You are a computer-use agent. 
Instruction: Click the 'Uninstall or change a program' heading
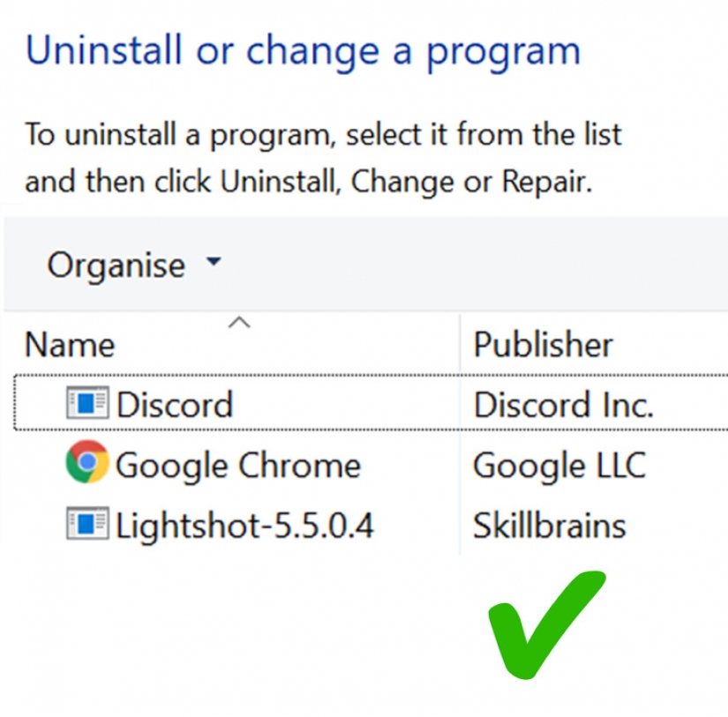303,52
